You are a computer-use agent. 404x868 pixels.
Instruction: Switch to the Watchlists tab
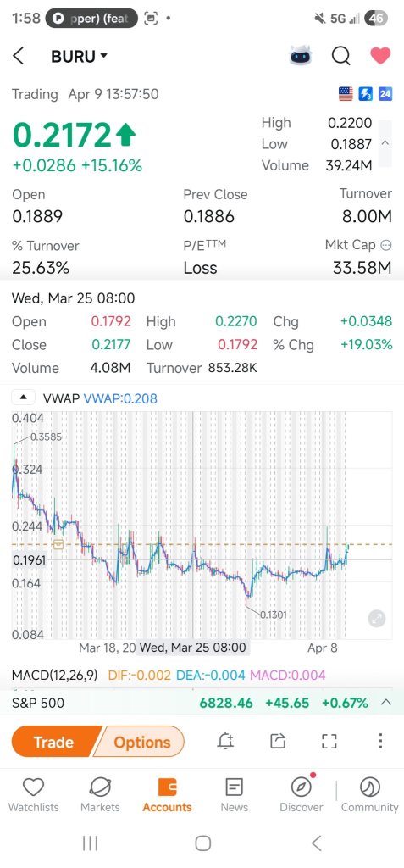(33, 795)
